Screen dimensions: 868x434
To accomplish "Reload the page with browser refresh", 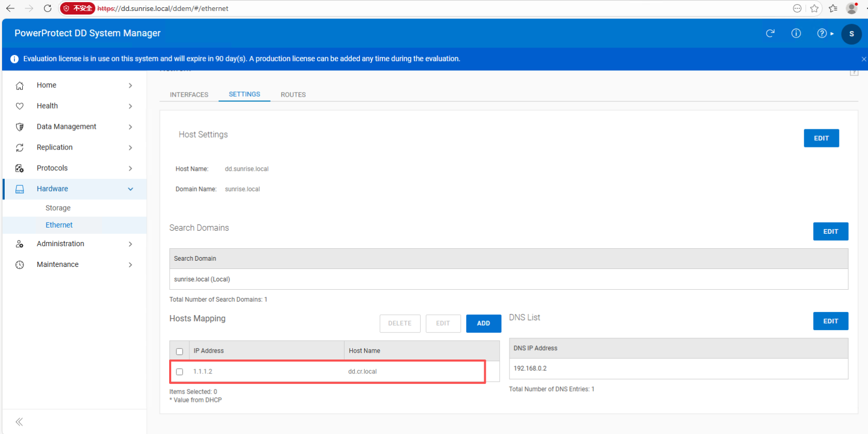I will (48, 8).
